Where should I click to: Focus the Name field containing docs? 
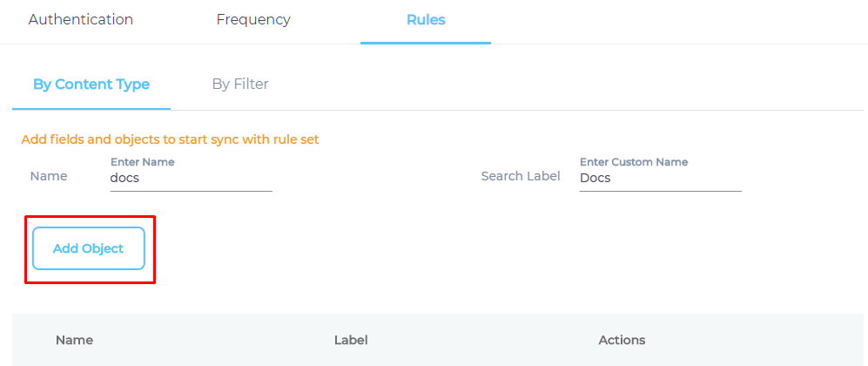(192, 179)
